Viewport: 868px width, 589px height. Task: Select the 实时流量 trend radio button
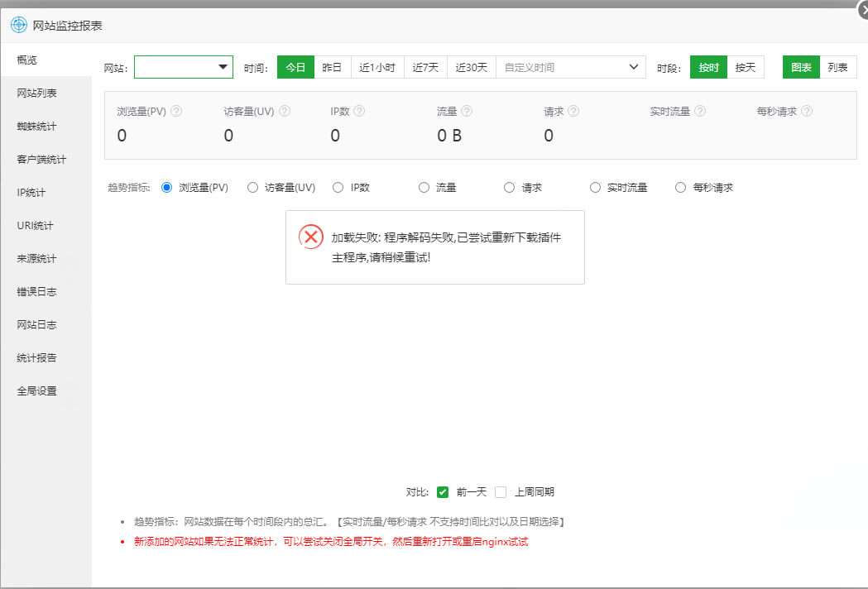[595, 188]
